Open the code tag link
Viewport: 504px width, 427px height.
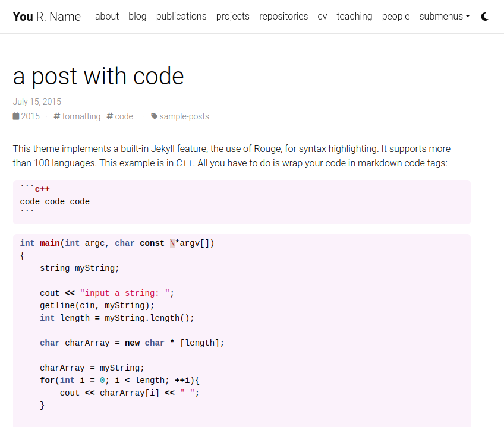pos(124,116)
